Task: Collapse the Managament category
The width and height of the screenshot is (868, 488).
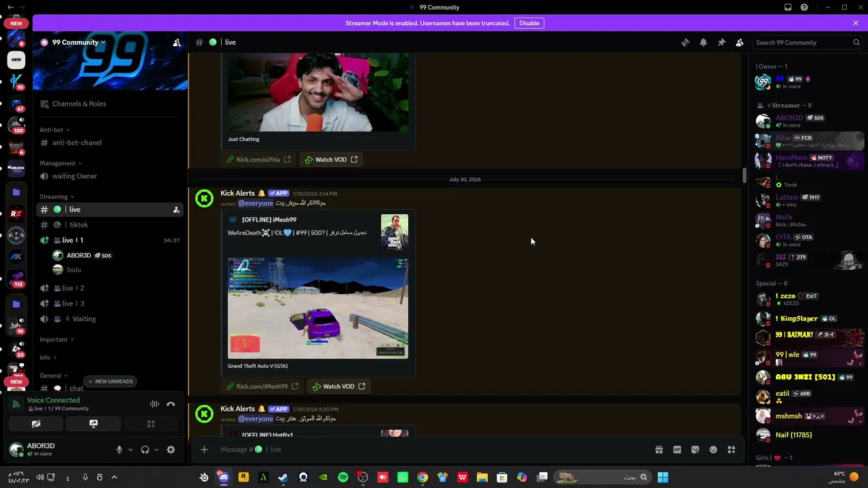Action: (x=60, y=163)
